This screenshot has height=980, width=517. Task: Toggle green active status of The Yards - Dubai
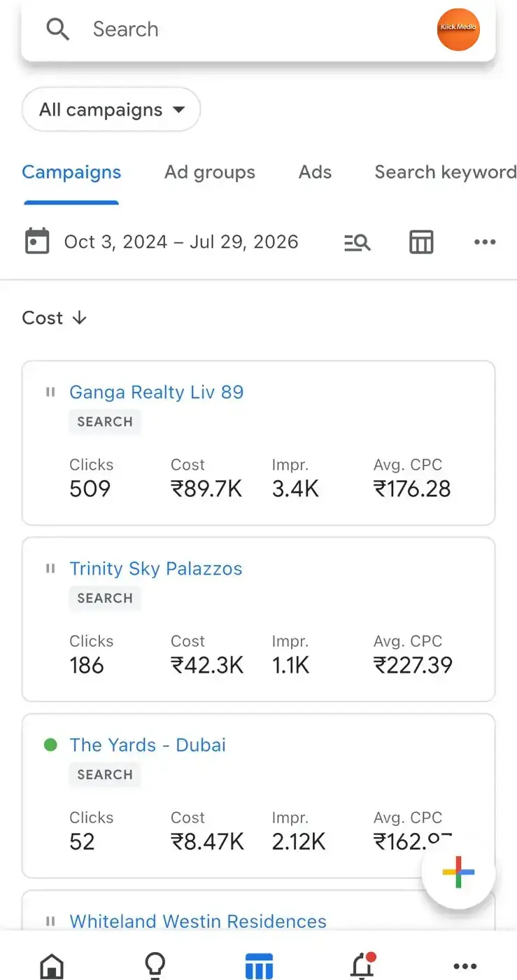[x=50, y=745]
